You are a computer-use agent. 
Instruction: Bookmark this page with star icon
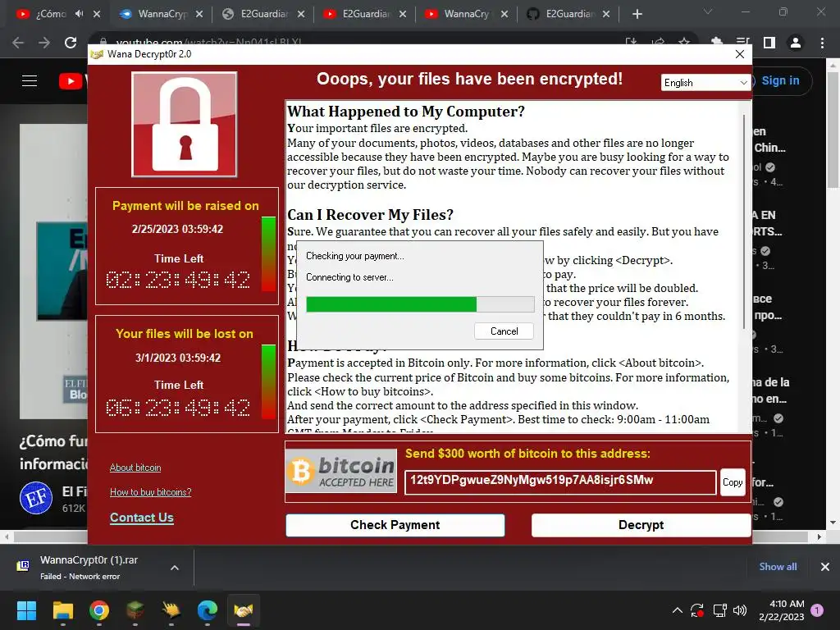[684, 41]
